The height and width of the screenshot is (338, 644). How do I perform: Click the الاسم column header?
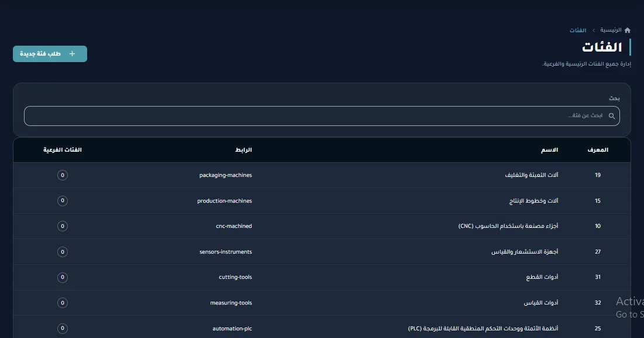550,150
